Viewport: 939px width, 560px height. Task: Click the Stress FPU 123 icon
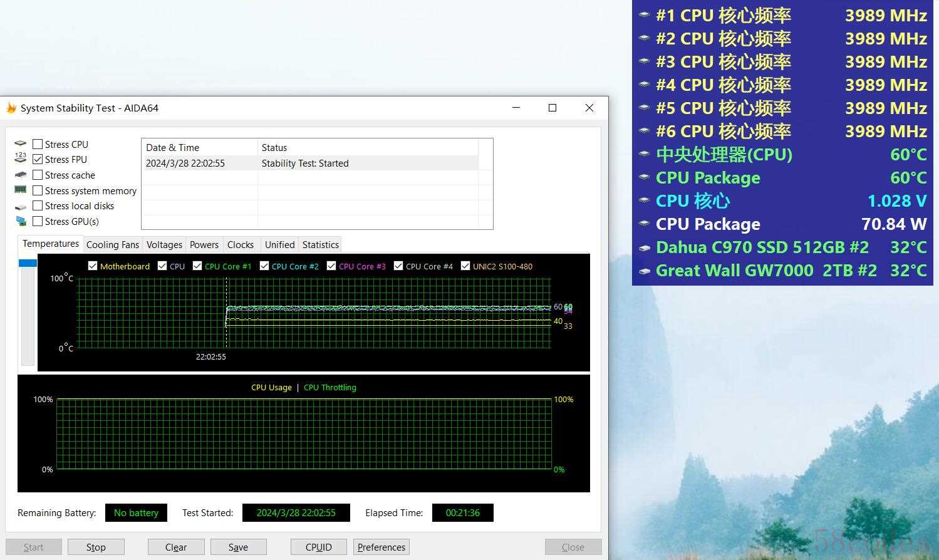point(21,158)
